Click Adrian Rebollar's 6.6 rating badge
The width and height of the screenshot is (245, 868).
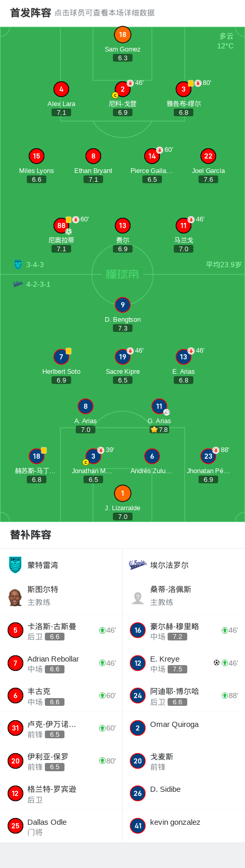55,669
